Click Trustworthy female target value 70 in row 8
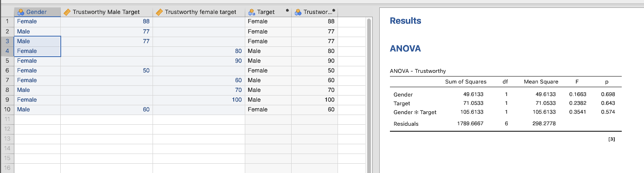The height and width of the screenshot is (173, 644). (x=199, y=90)
